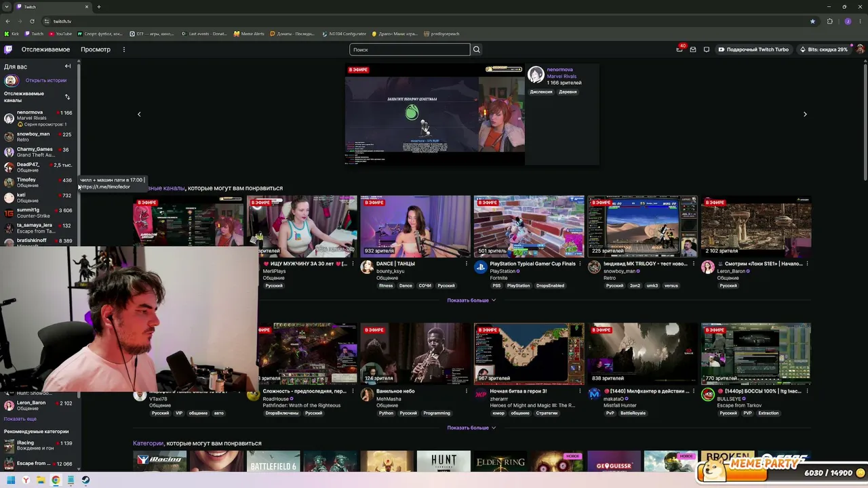Open summit1g channel in the sidebar

click(x=37, y=213)
